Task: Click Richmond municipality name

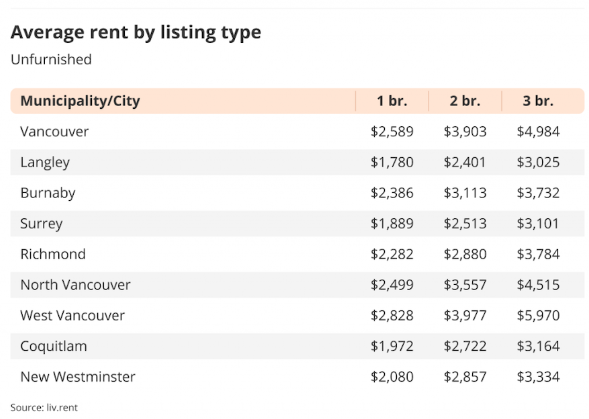Action: (x=53, y=254)
